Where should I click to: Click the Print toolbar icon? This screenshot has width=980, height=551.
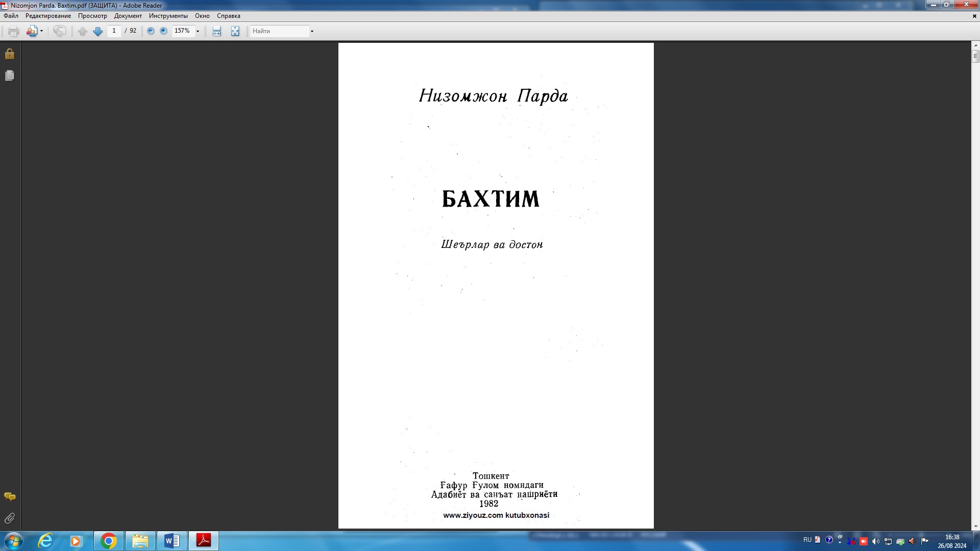click(x=14, y=31)
